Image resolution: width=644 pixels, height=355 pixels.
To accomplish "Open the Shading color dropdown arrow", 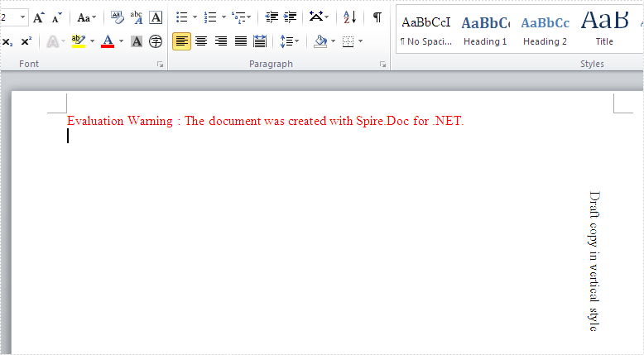I will point(333,41).
